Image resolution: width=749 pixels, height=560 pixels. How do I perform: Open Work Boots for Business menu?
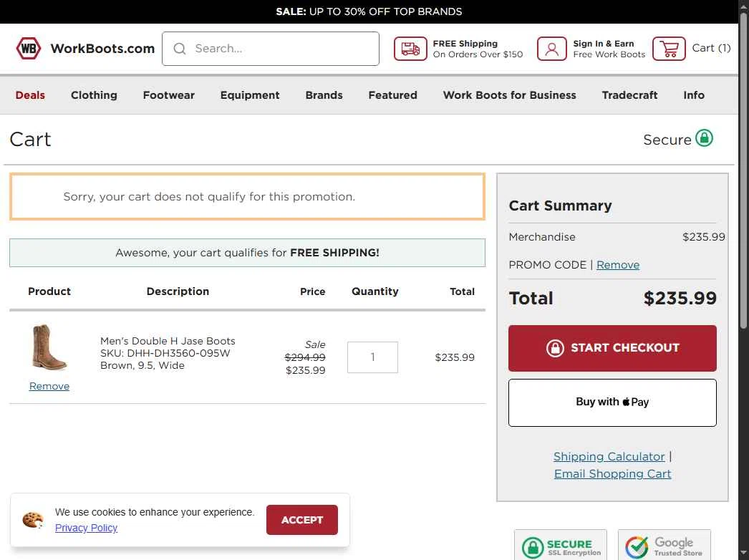point(509,95)
